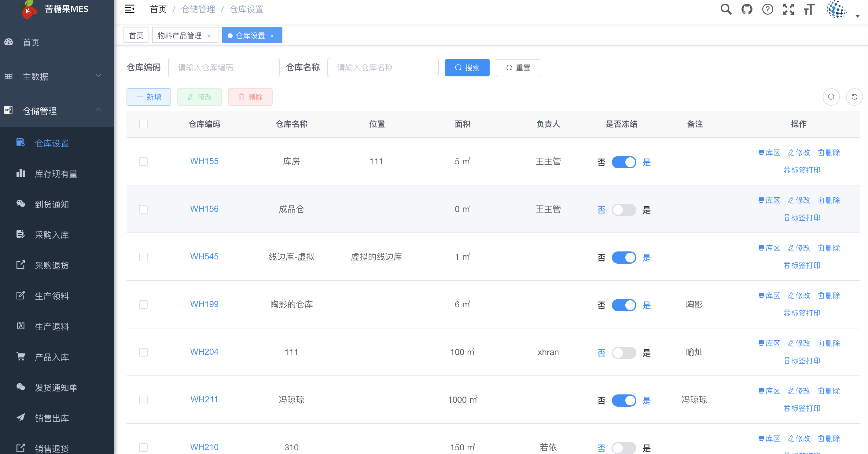Close the 物料产品管理 tab
Image resolution: width=868 pixels, height=454 pixels.
(208, 36)
